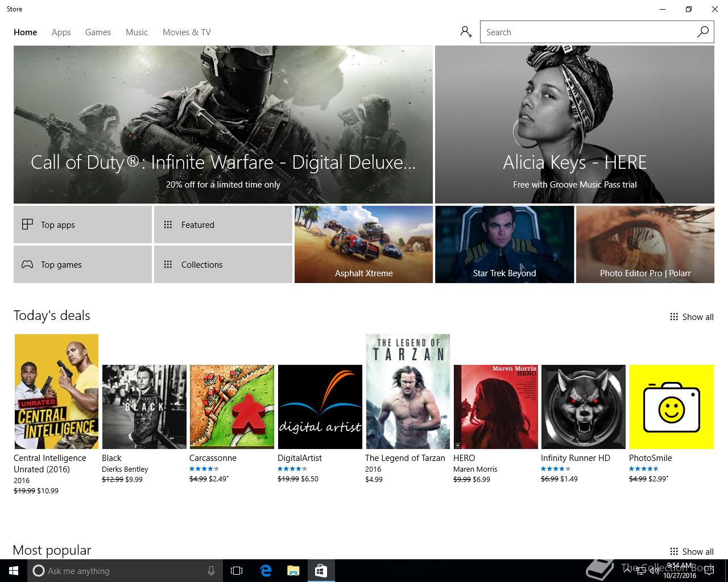This screenshot has height=582, width=728.
Task: Click the Store icon in taskbar
Action: (321, 571)
